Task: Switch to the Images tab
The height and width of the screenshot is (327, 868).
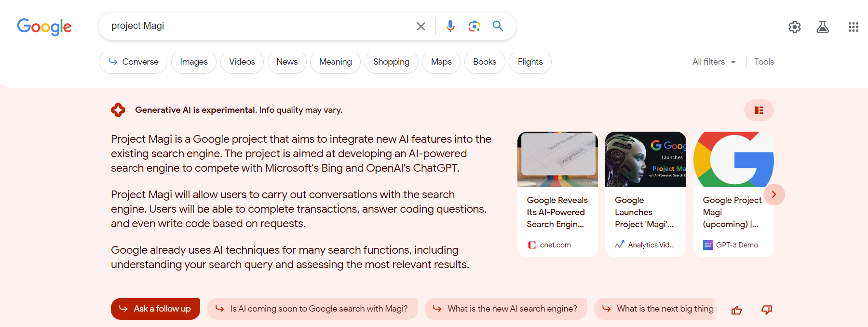Action: [194, 62]
